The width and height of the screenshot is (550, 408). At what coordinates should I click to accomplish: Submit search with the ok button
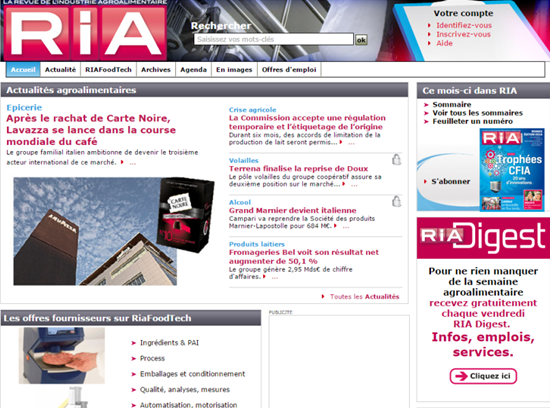tap(361, 40)
